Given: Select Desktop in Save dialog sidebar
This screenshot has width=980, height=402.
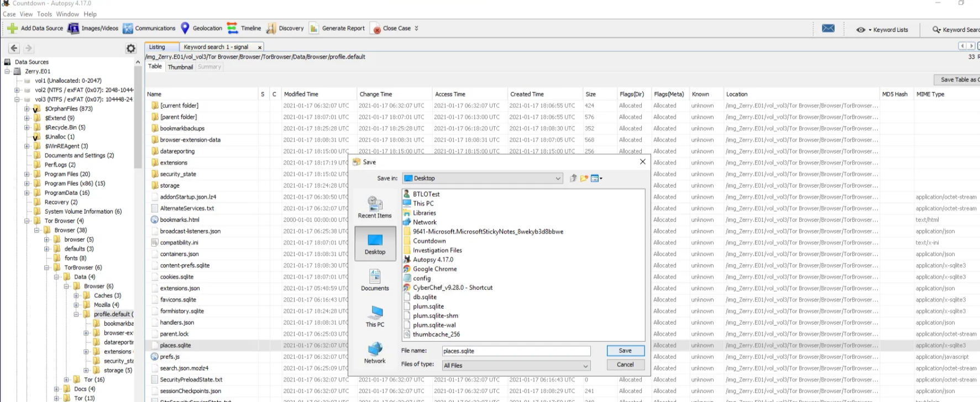Looking at the screenshot, I should point(375,244).
